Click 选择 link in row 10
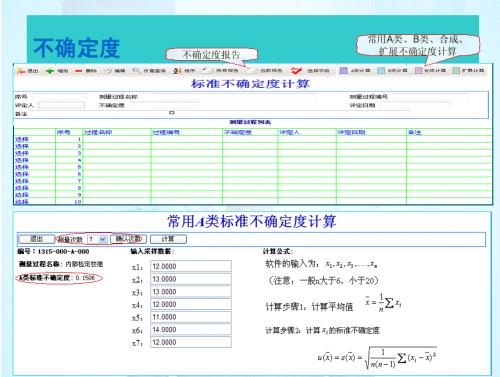The height and width of the screenshot is (377, 500). click(x=22, y=202)
